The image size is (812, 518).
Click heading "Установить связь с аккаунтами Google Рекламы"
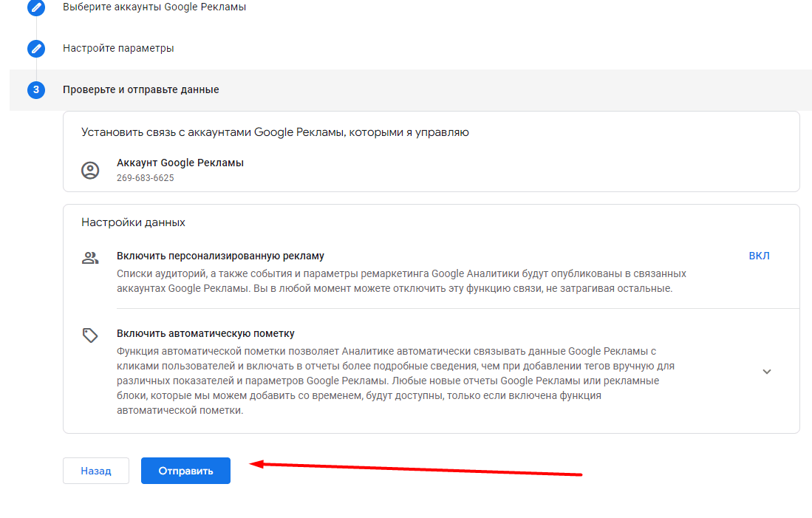[275, 132]
